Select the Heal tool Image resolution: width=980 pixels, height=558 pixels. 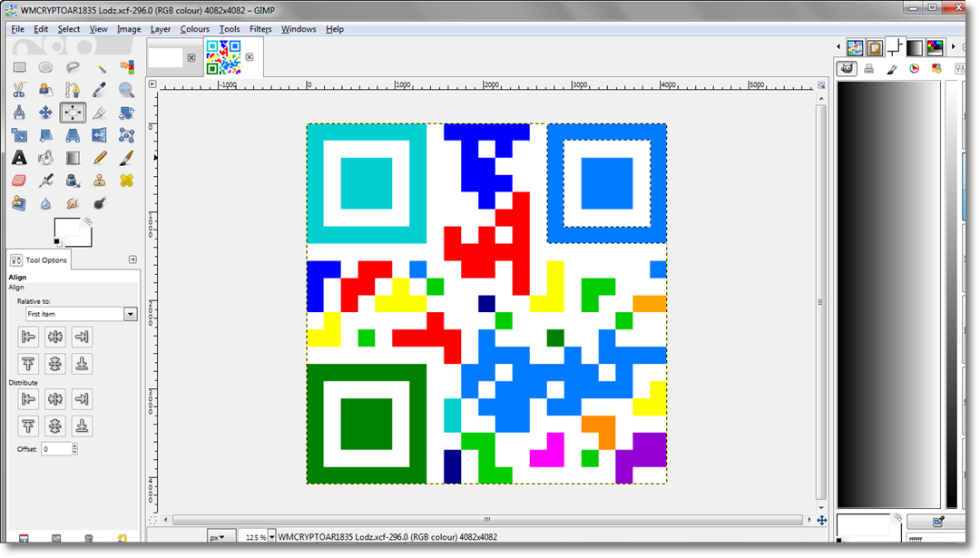pyautogui.click(x=126, y=181)
